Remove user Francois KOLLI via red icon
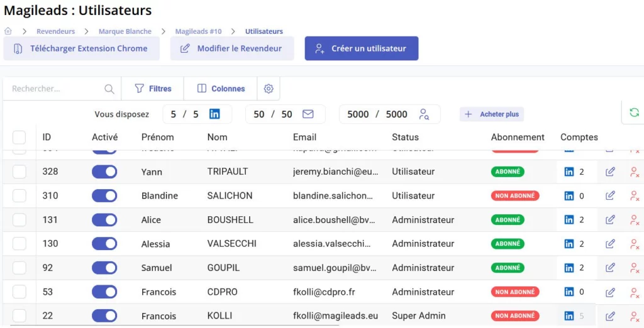The height and width of the screenshot is (328, 644). tap(635, 316)
